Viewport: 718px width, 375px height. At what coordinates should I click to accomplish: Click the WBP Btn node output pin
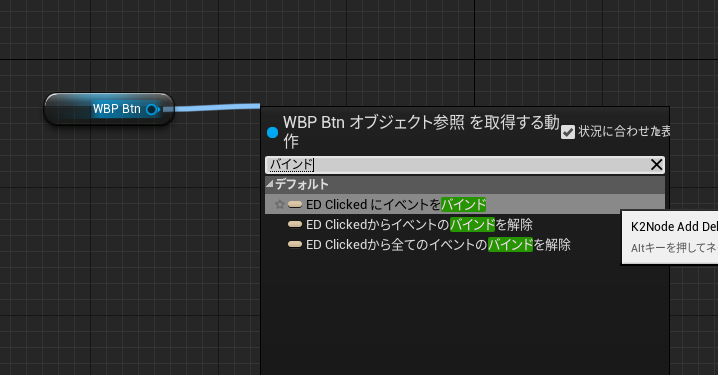pyautogui.click(x=152, y=109)
